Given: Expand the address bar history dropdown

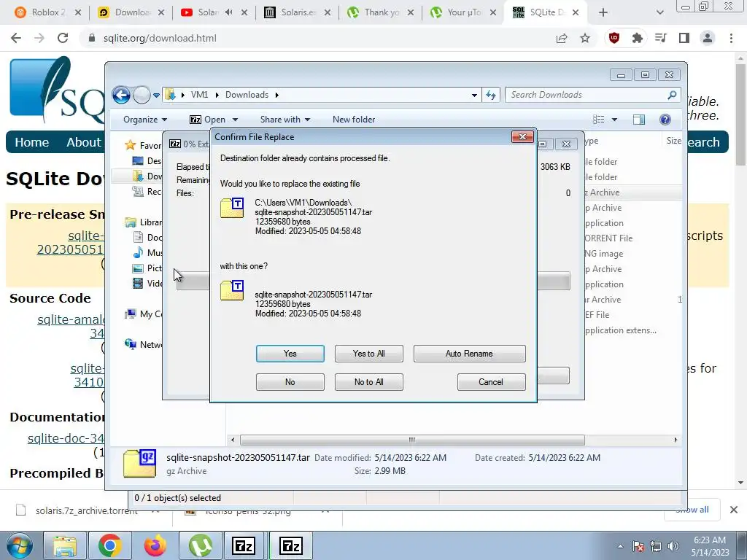Looking at the screenshot, I should click(x=474, y=95).
